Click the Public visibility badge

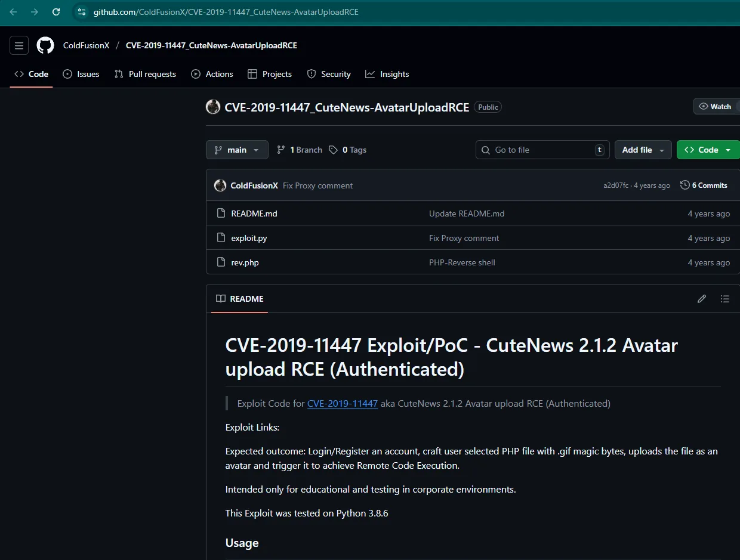[488, 107]
